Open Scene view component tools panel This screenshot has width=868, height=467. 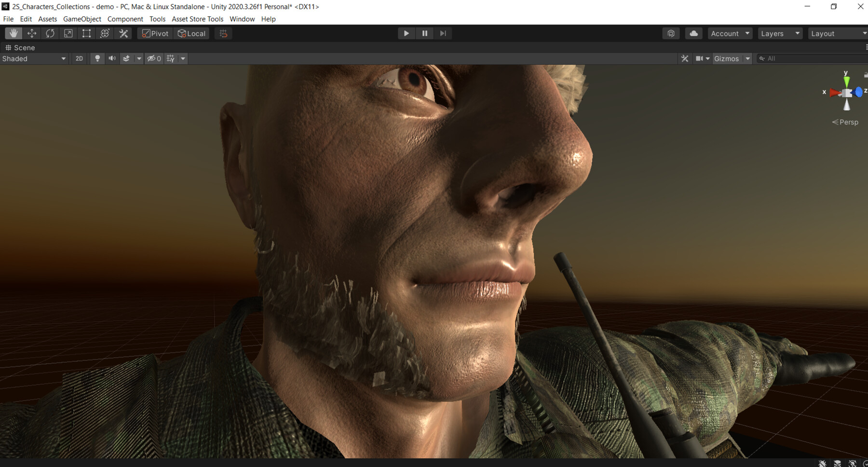[685, 58]
